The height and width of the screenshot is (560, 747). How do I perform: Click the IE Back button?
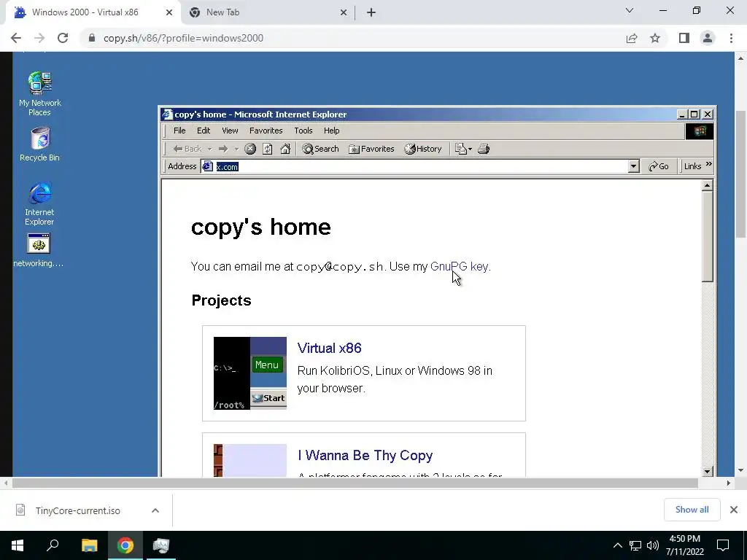coord(187,149)
